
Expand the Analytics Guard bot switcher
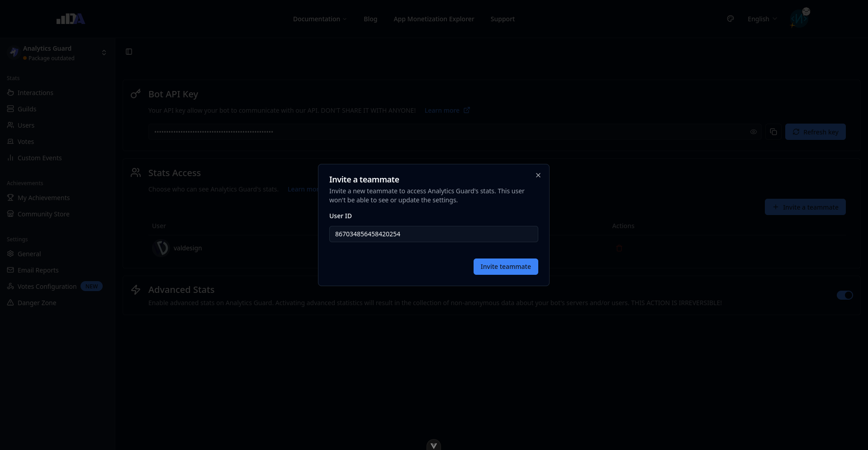(x=104, y=53)
